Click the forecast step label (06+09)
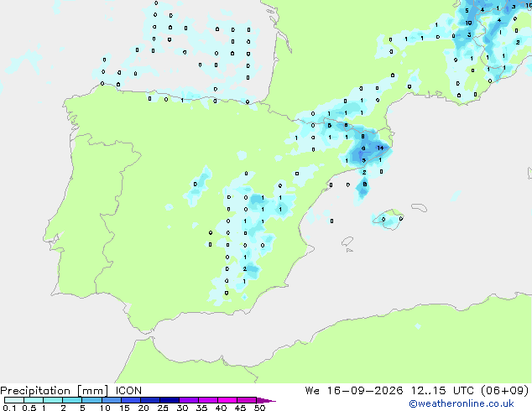Viewport: 532px width, 411px height. (505, 391)
